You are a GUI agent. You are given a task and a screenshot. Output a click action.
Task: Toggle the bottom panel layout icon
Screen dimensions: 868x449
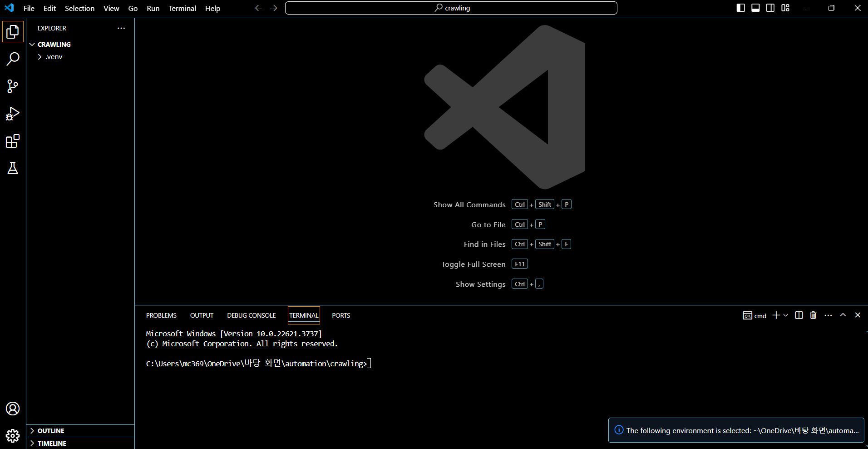tap(755, 8)
